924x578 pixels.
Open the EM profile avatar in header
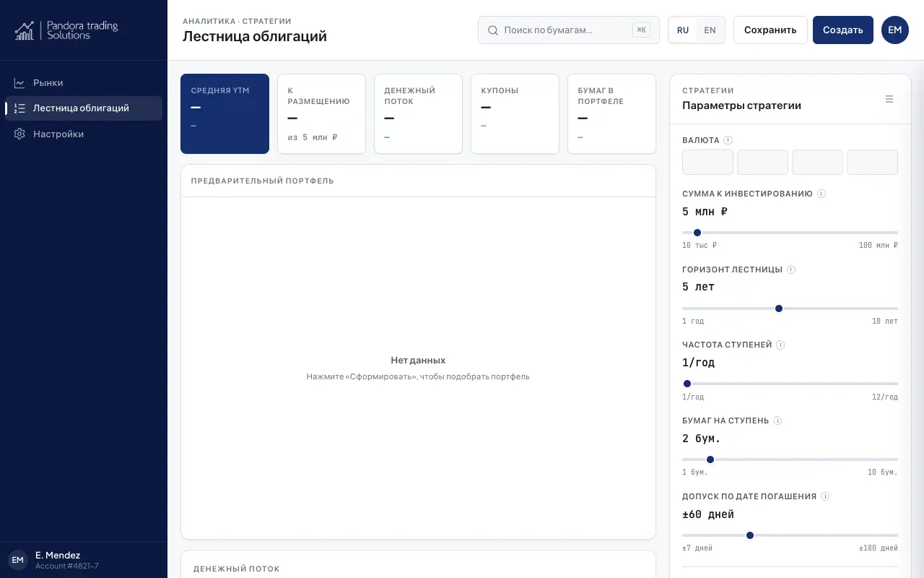pos(895,30)
